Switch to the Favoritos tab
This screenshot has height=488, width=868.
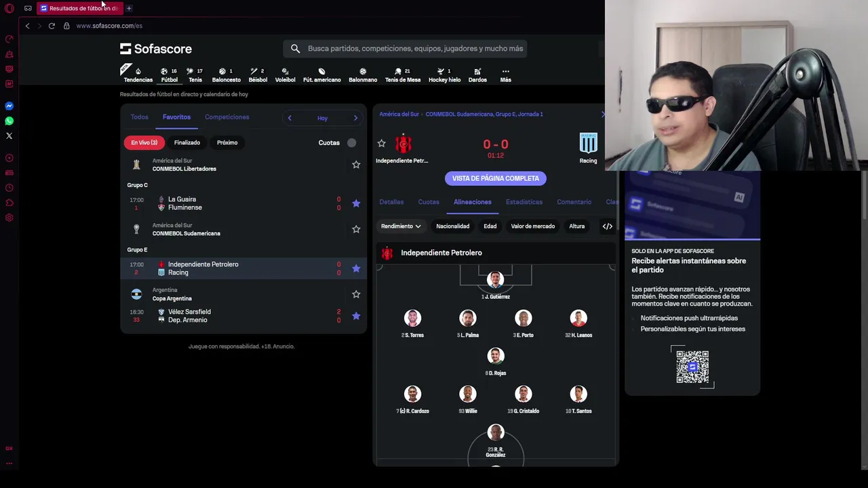pyautogui.click(x=176, y=117)
